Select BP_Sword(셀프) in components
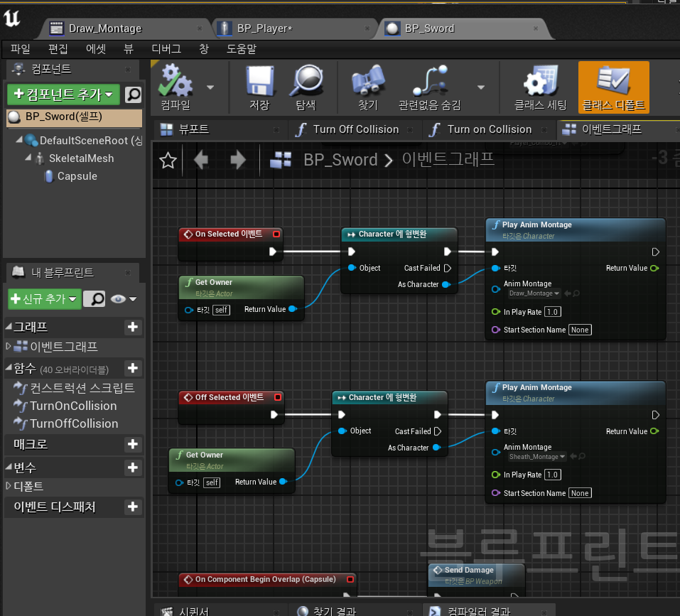This screenshot has height=616, width=680. [74, 117]
